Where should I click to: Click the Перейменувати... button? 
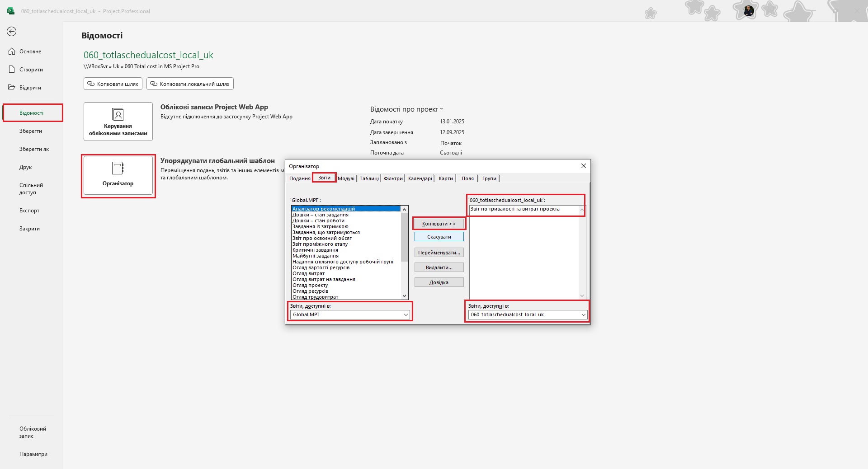[439, 253]
